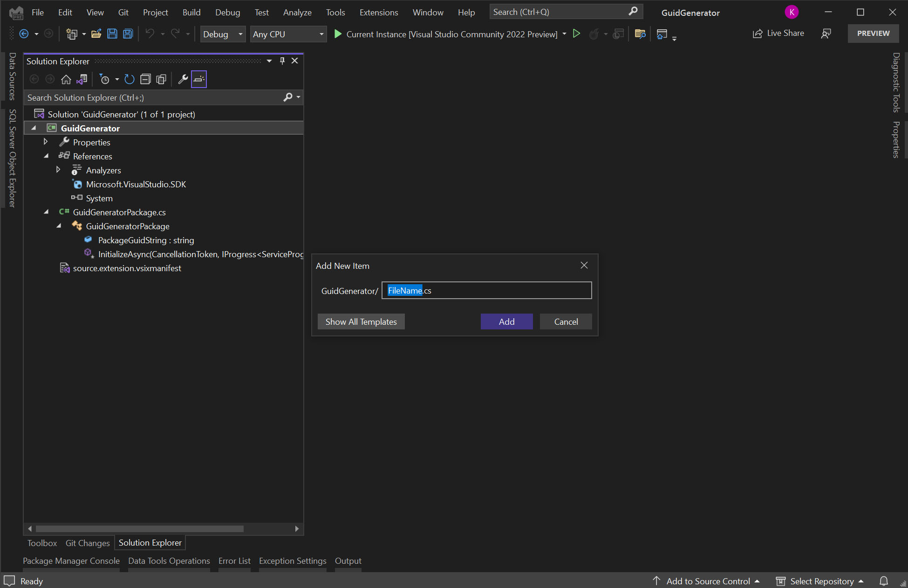Viewport: 908px width, 588px height.
Task: Open the Extensions menu
Action: tap(378, 12)
